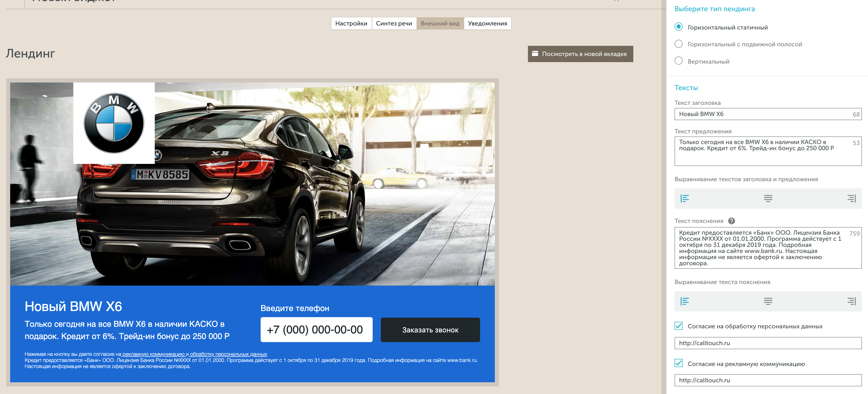Click Посмотреть в новой вкладке button
The height and width of the screenshot is (394, 868).
click(x=580, y=54)
